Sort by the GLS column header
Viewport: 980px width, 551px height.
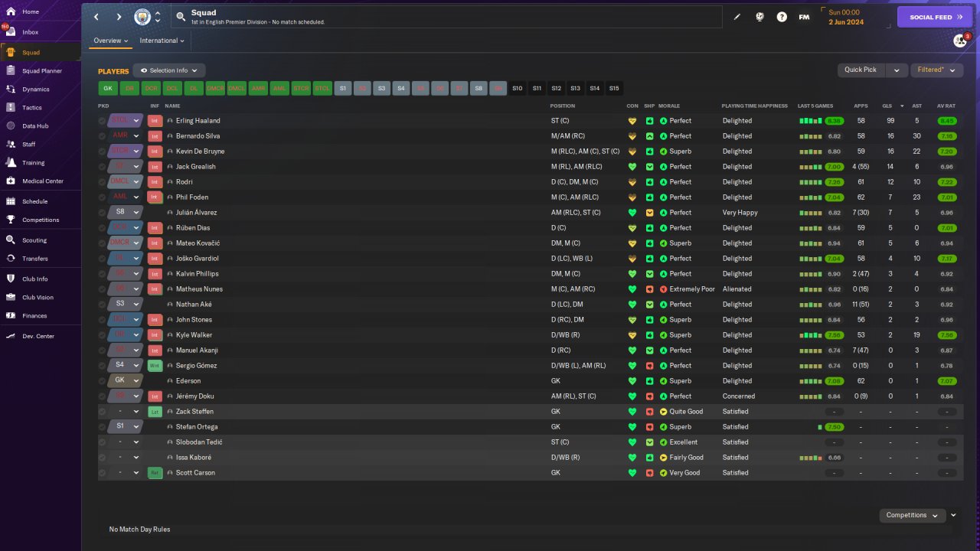[x=887, y=106]
